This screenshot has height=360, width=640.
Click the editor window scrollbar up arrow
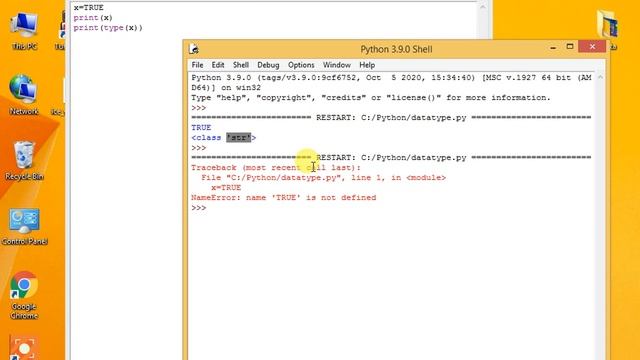coord(483,7)
